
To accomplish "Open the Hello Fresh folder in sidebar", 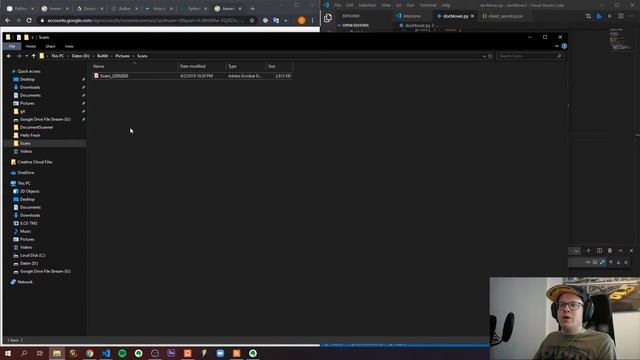I will click(30, 135).
